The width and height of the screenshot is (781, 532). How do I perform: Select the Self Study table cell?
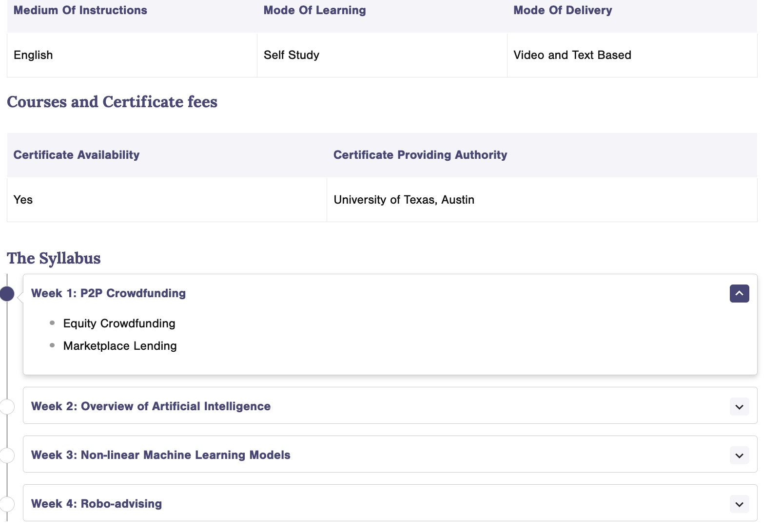(x=382, y=55)
